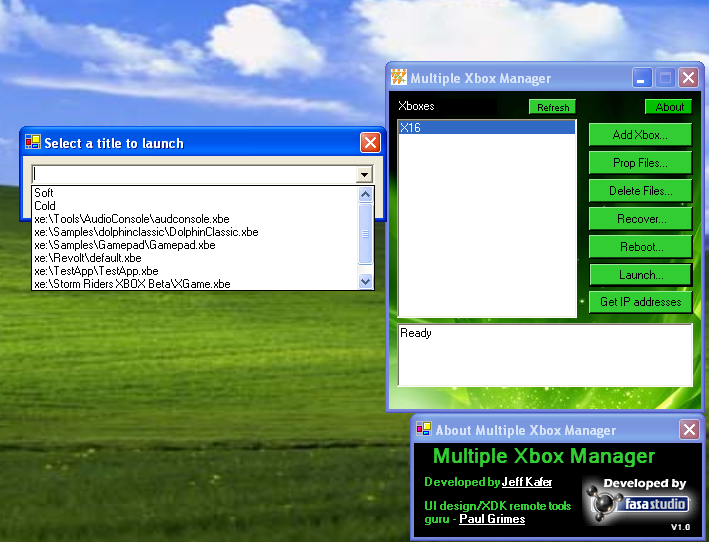
Task: Select xe:\TestApp\TestApp.xbe entry
Action: coord(196,271)
